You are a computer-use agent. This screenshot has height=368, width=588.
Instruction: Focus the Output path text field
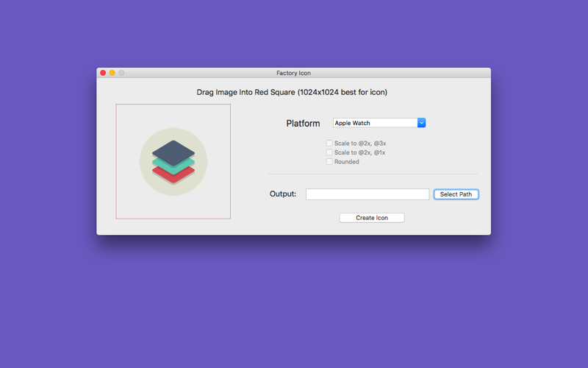(x=367, y=194)
